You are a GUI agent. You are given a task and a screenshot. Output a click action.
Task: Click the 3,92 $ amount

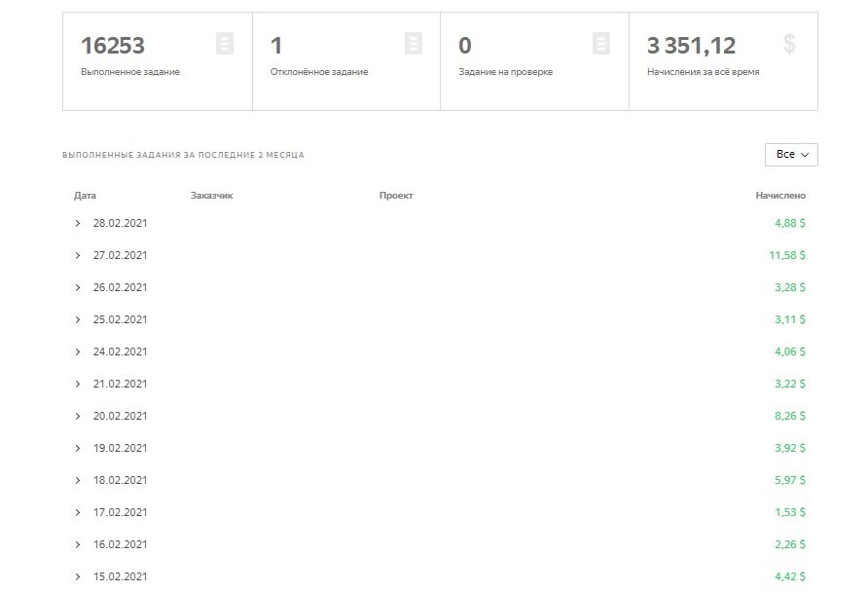coord(790,448)
